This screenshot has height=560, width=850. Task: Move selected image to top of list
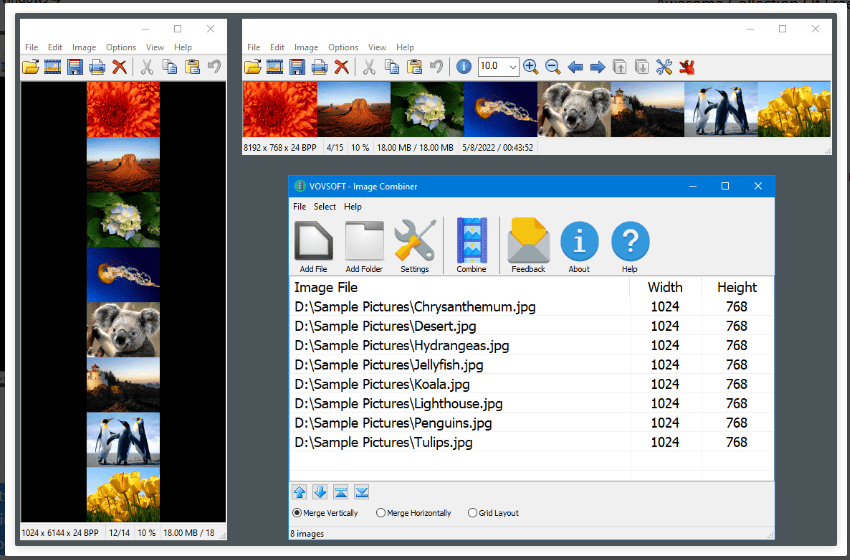341,492
